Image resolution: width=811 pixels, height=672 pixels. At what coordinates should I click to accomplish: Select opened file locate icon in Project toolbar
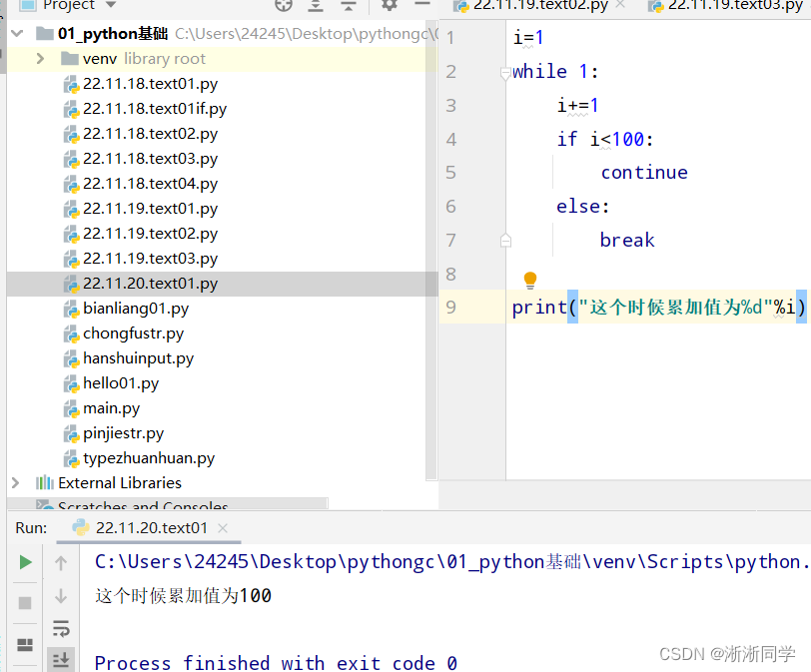(x=284, y=5)
